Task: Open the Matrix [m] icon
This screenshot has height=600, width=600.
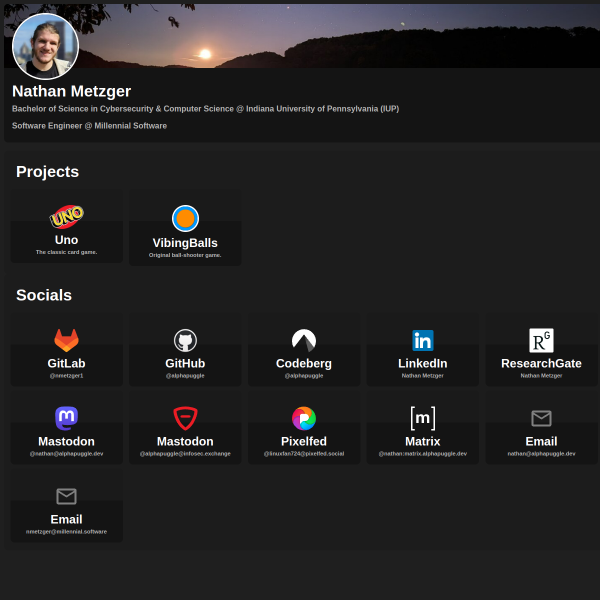Action: pos(423,418)
